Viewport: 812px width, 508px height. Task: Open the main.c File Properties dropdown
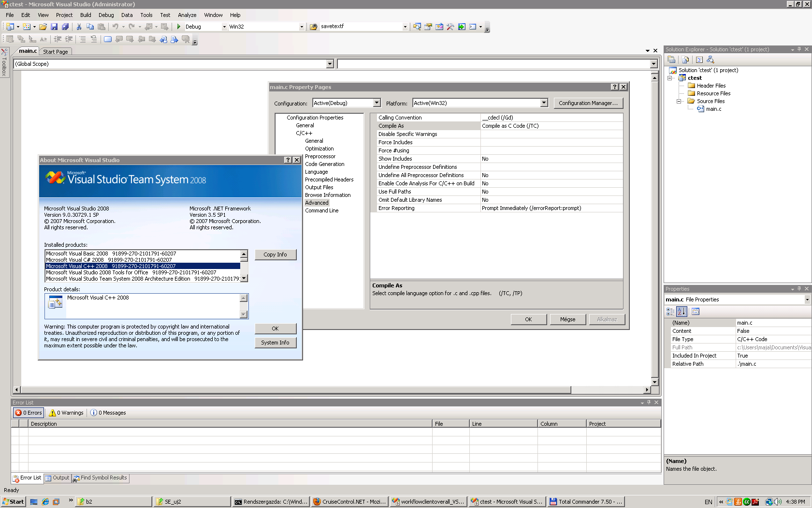pos(807,299)
